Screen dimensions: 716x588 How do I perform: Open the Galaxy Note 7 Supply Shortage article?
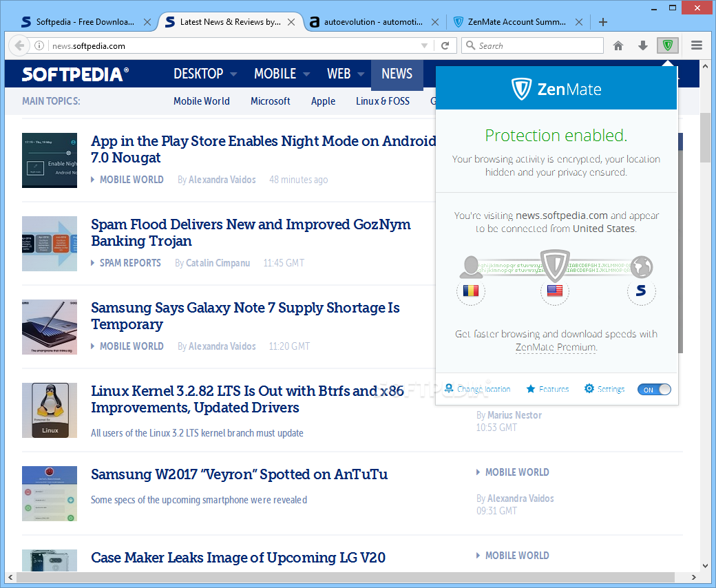245,316
